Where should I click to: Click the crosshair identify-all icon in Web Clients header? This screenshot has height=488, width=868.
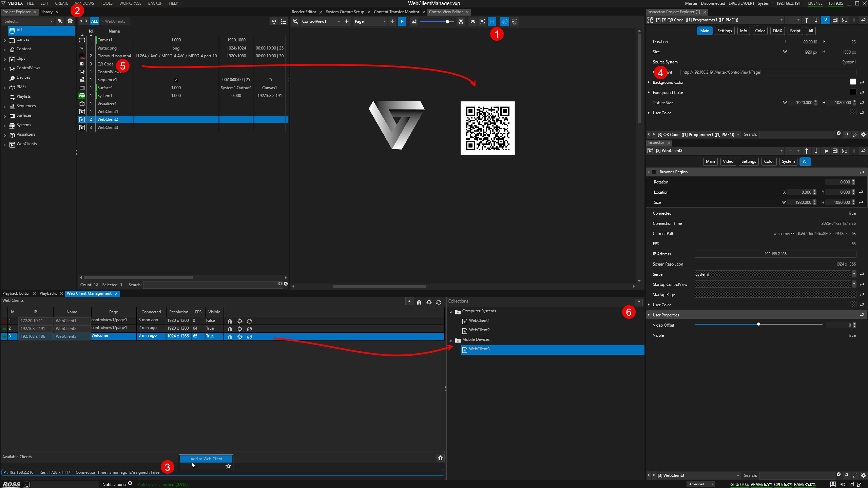coord(429,302)
